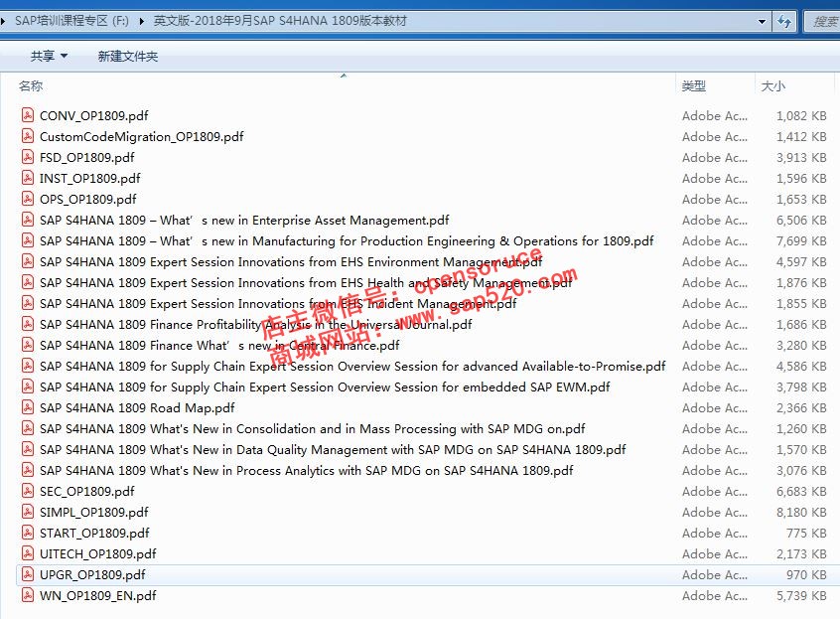The height and width of the screenshot is (619, 840).
Task: Click PDF icon of SEC_OP1809.pdf
Action: [x=28, y=492]
